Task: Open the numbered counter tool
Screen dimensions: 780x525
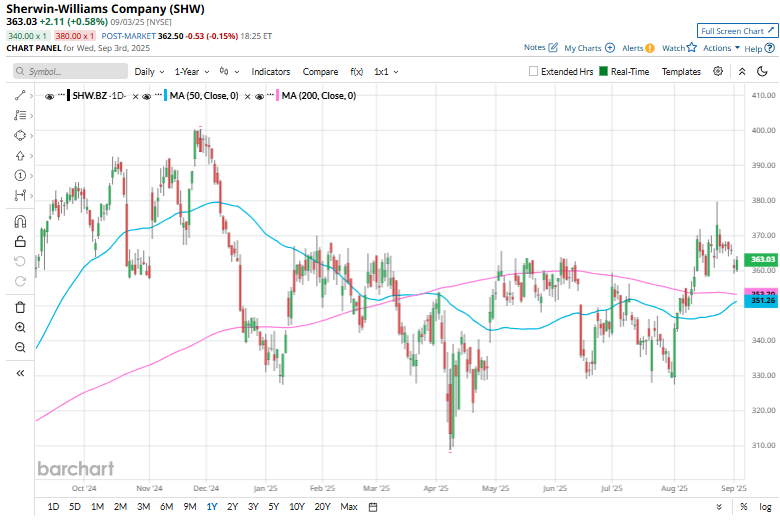Action: coord(20,176)
